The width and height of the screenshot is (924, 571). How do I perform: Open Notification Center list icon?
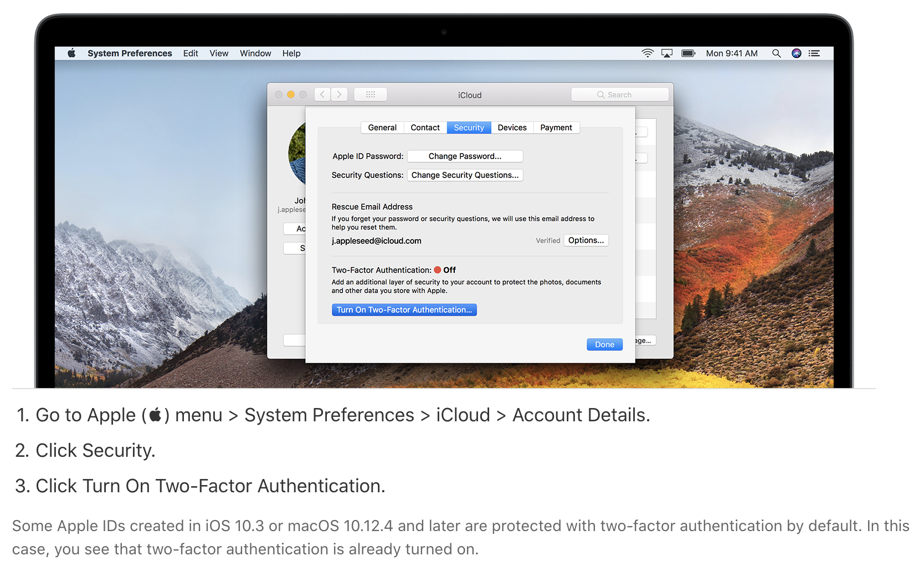tap(814, 53)
